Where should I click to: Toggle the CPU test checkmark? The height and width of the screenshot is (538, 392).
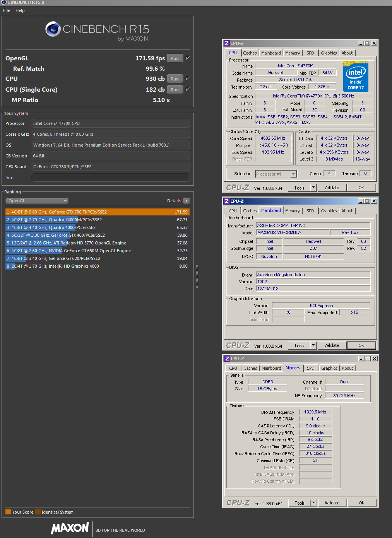[x=188, y=79]
